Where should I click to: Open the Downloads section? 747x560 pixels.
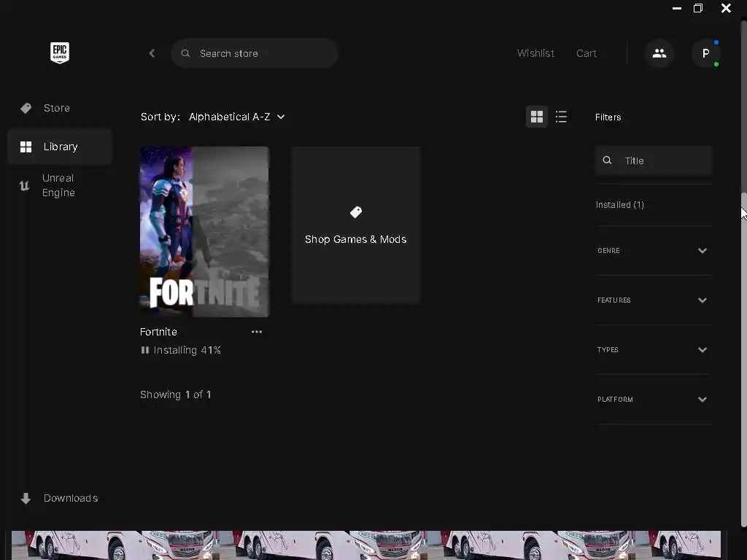[60, 498]
